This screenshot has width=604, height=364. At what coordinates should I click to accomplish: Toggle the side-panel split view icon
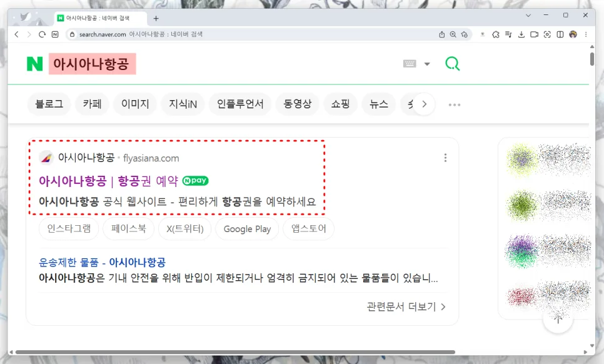[560, 34]
